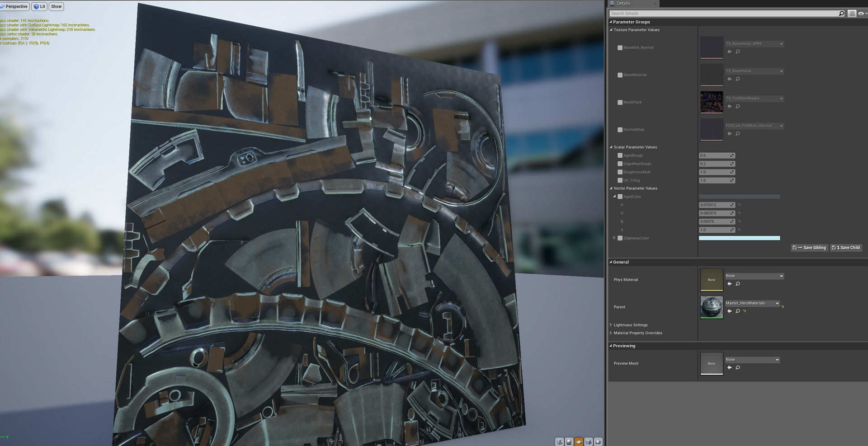Open the PODLow_PodMain_Normal texture dropdown
This screenshot has width=868, height=446.
[x=754, y=126]
